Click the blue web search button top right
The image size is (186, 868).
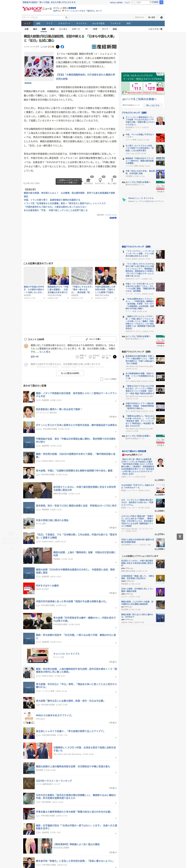tap(161, 2)
